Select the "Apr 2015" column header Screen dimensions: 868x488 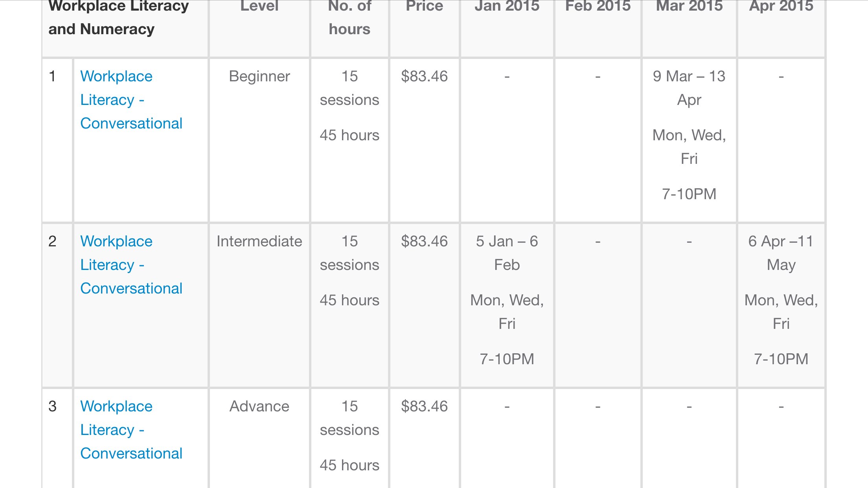coord(781,6)
